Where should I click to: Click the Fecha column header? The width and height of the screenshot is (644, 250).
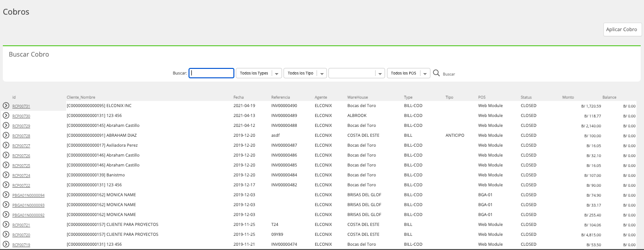coord(239,97)
